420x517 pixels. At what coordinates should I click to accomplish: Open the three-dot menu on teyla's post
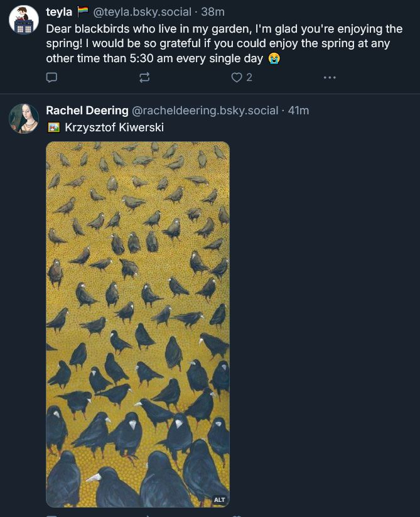point(330,77)
